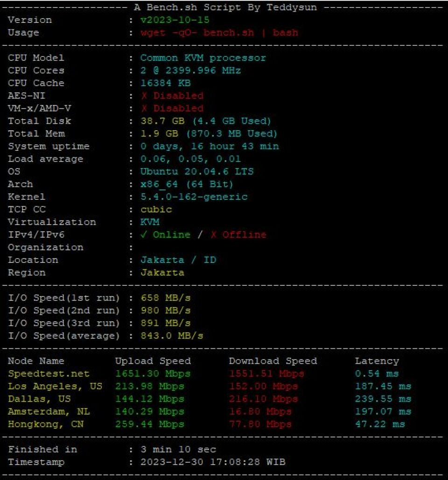The image size is (448, 480).
Task: Select the Ubuntu 20.04.6 LTS text
Action: pyautogui.click(x=197, y=171)
